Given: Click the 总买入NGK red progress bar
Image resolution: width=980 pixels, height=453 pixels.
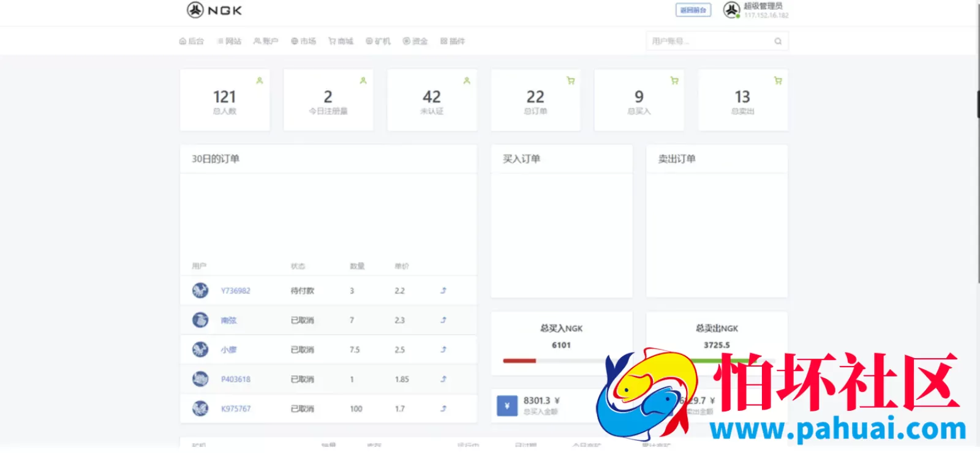Looking at the screenshot, I should pos(519,361).
